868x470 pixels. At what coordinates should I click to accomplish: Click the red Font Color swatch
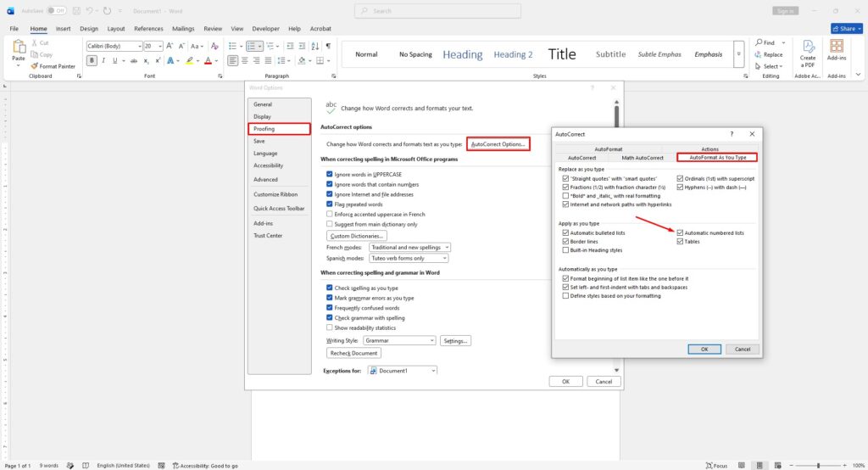tap(209, 60)
